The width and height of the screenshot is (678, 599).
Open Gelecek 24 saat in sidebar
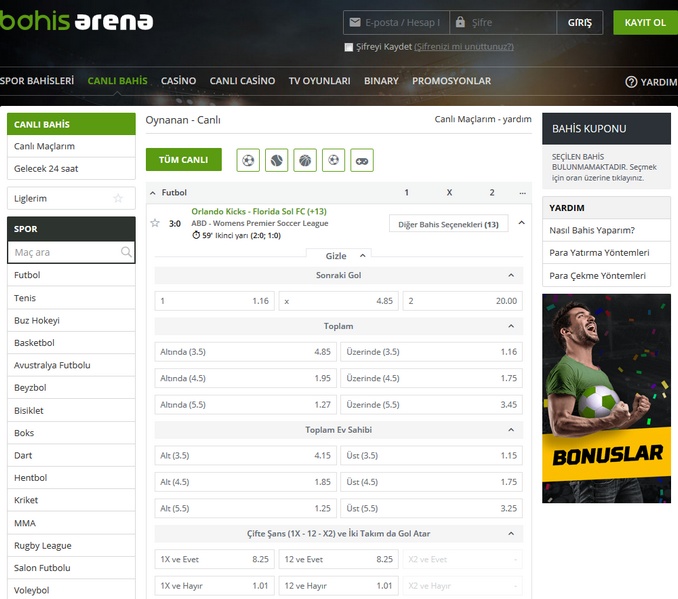coord(71,169)
